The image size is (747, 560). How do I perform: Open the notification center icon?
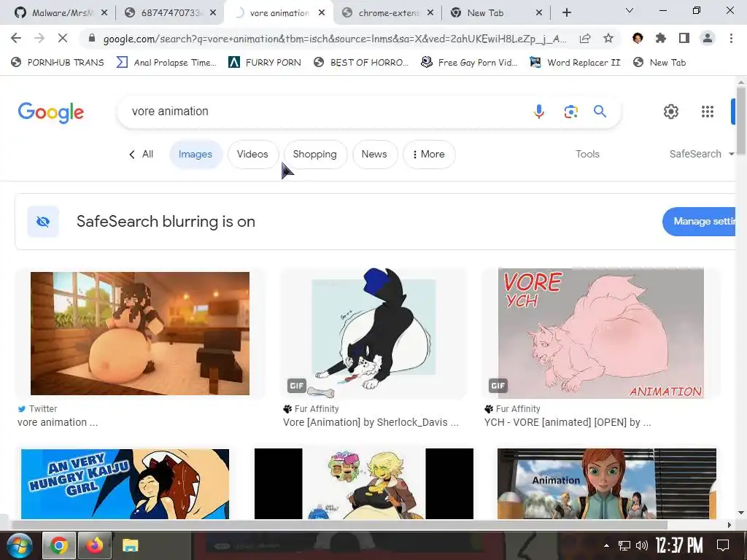pos(723,545)
